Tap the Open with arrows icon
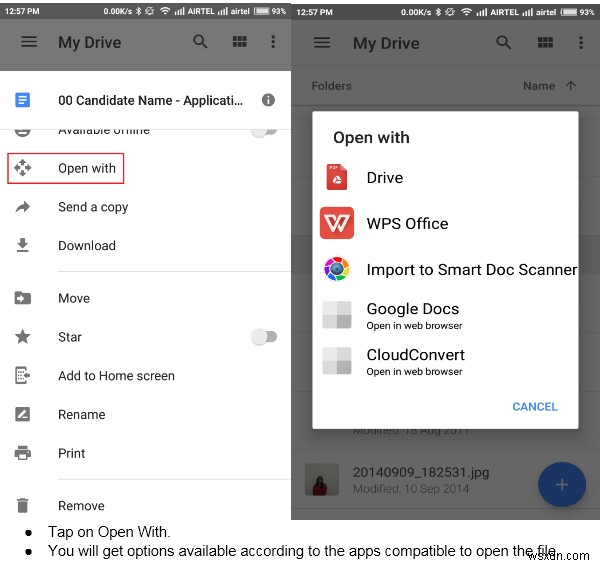 point(23,168)
